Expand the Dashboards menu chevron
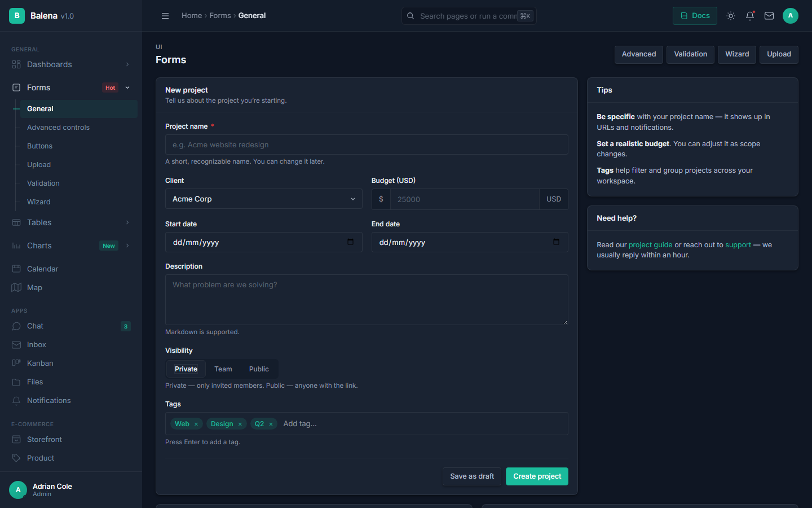The image size is (812, 508). [127, 64]
